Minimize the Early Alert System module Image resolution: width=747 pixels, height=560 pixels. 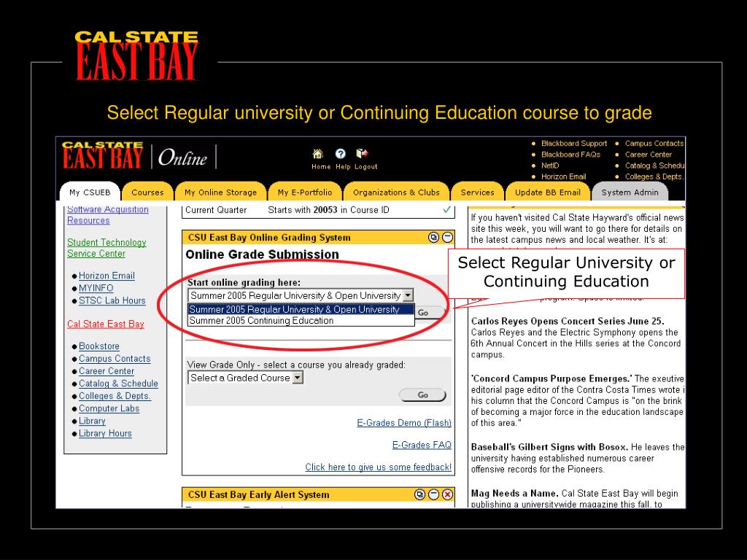coord(433,494)
